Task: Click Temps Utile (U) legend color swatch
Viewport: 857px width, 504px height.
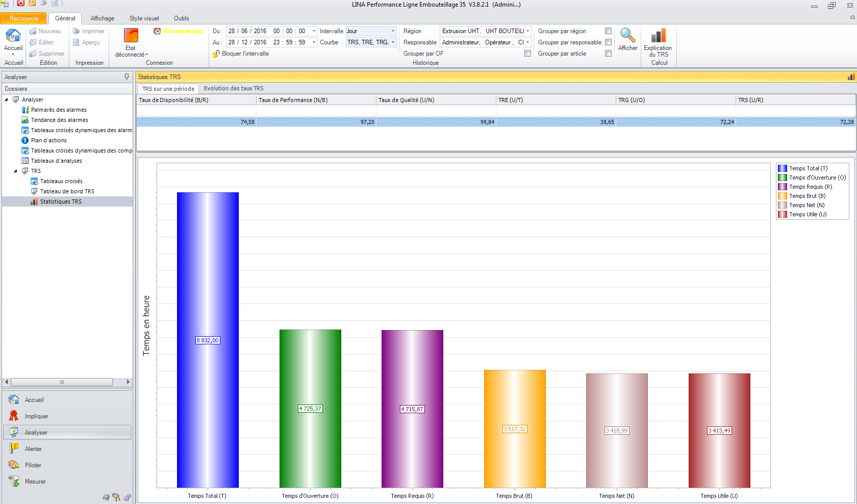Action: pos(782,214)
